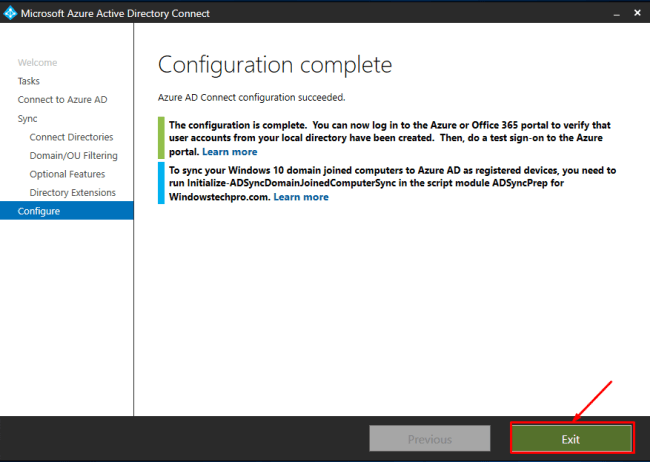Close the Azure AD Connect window

[638, 13]
